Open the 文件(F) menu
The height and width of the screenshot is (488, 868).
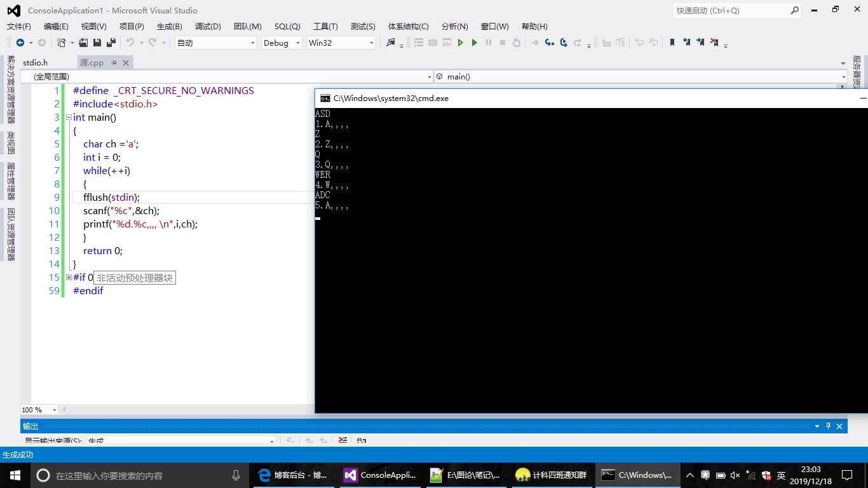18,26
